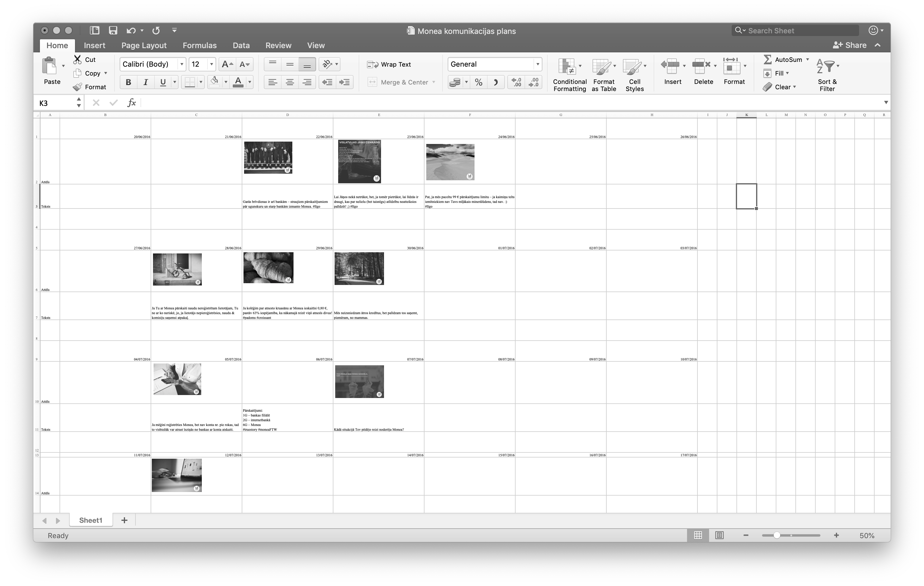Center text horizontally
This screenshot has height=586, width=924.
[290, 82]
